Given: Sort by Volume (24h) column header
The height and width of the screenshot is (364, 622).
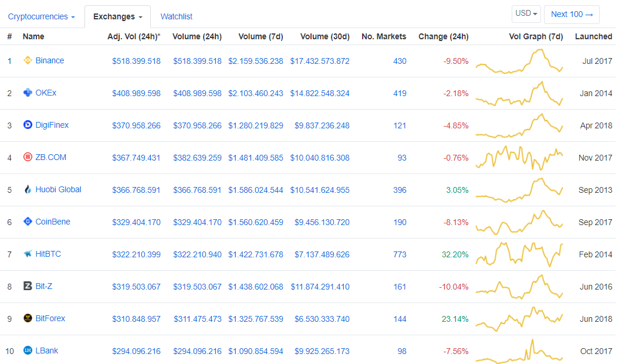Looking at the screenshot, I should (197, 36).
